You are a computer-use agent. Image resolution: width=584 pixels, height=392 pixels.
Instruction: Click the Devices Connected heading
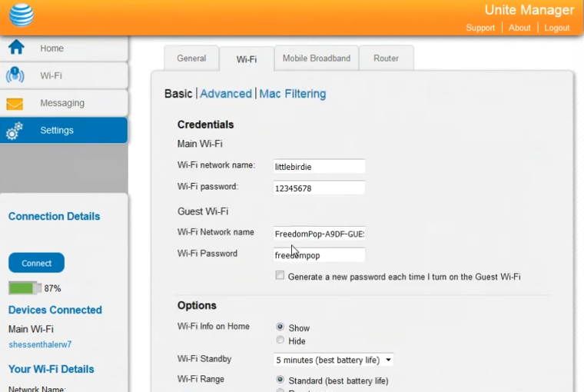coord(55,310)
